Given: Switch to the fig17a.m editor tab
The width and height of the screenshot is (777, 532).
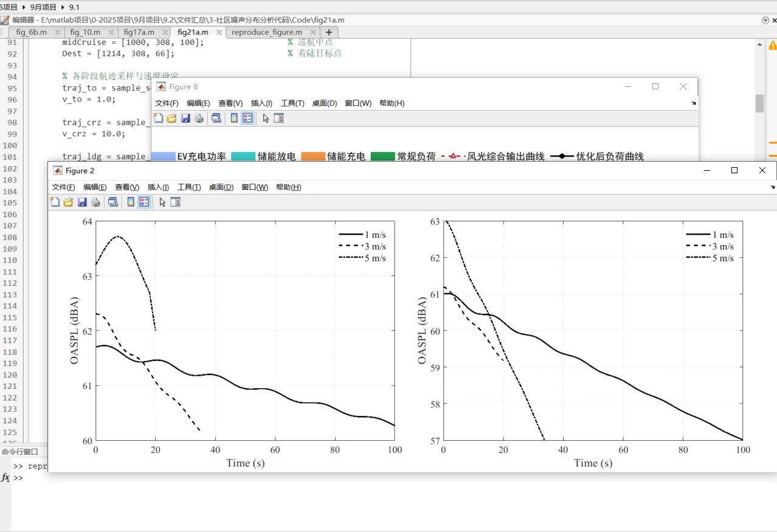Looking at the screenshot, I should point(139,32).
